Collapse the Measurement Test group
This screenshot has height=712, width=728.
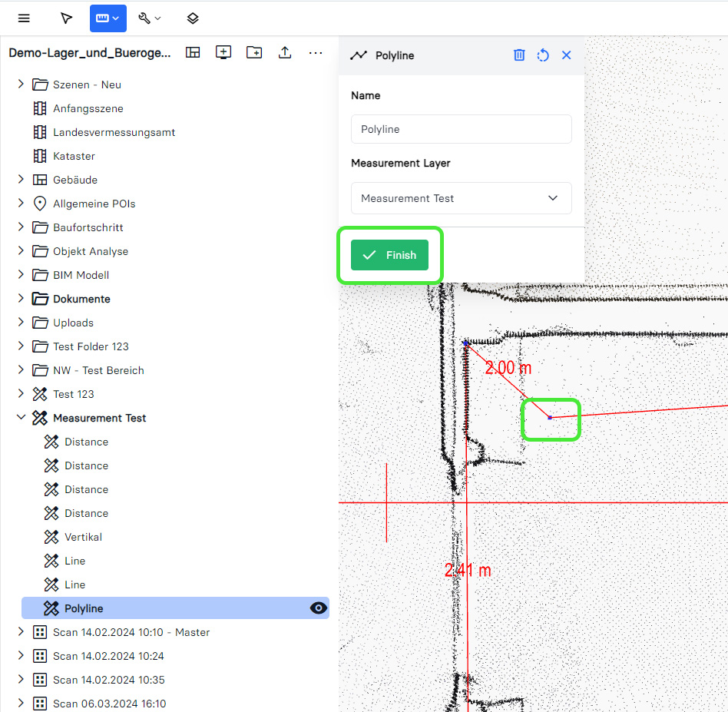[x=21, y=418]
